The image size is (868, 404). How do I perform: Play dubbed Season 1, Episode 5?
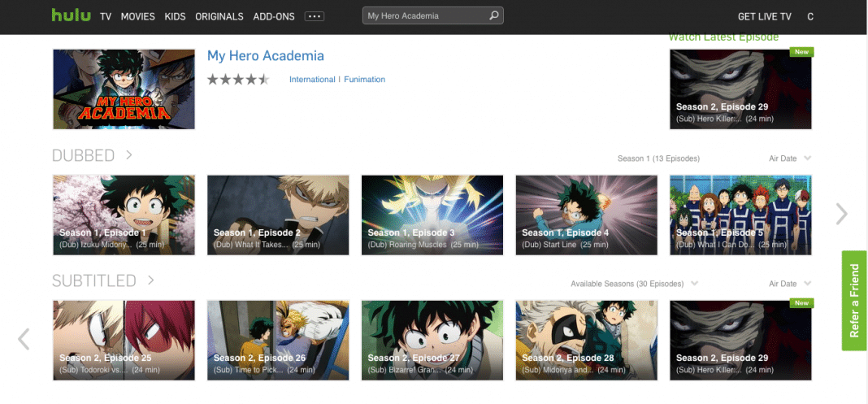point(740,215)
